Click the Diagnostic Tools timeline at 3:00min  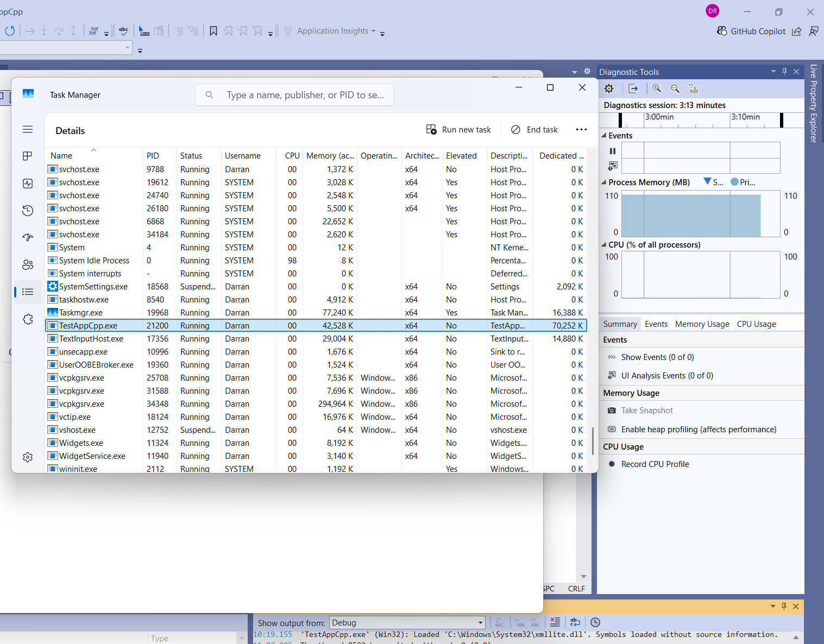tap(659, 117)
